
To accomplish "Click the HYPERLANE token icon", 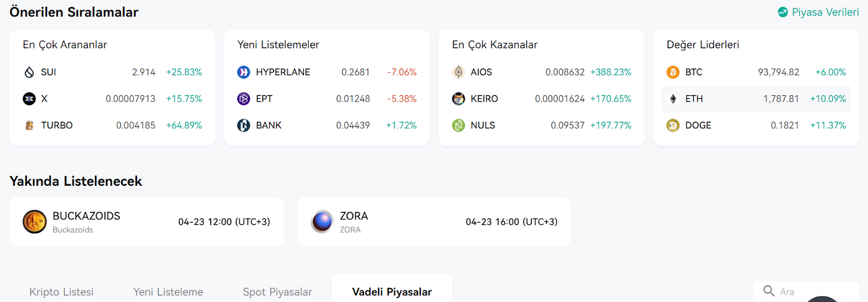I will 244,72.
